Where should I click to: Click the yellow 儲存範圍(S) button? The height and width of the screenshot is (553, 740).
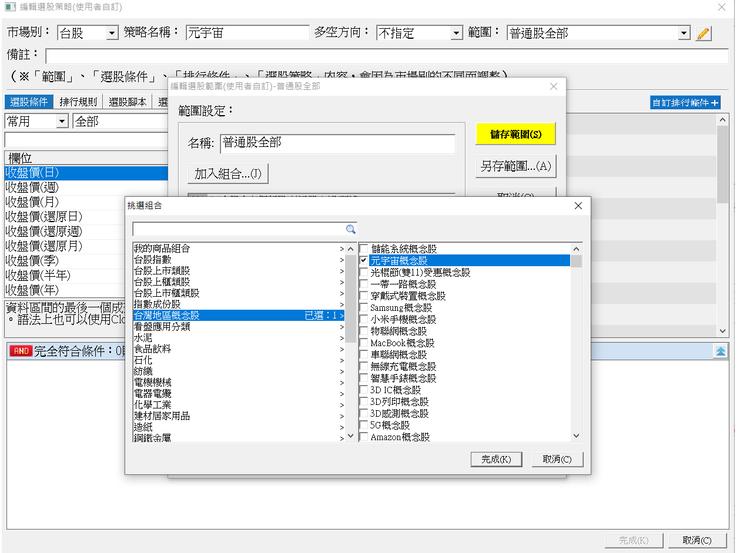pyautogui.click(x=516, y=134)
